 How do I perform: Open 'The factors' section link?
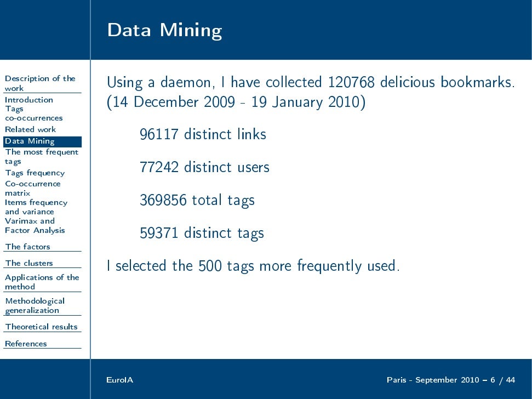27,247
